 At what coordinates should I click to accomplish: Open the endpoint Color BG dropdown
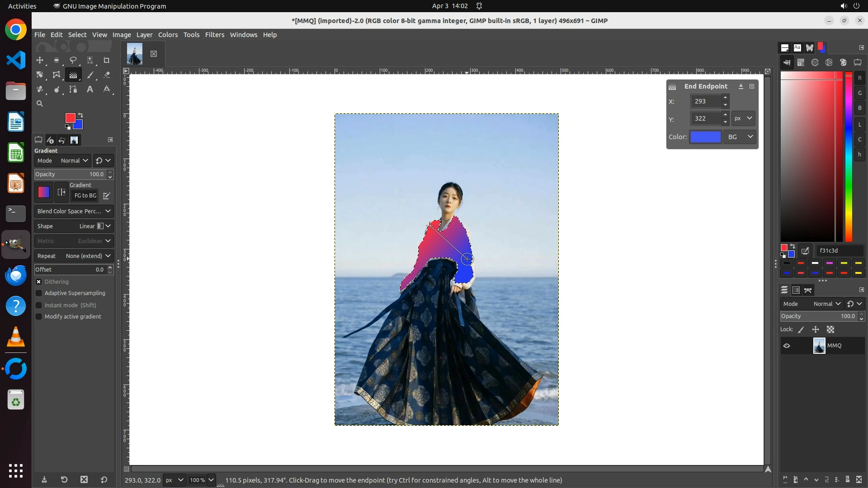740,137
